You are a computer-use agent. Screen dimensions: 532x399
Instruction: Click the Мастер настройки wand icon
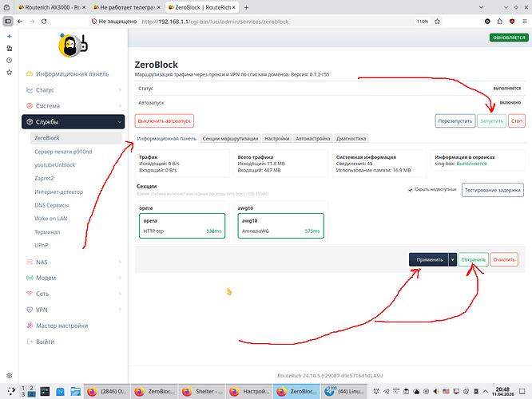30,326
